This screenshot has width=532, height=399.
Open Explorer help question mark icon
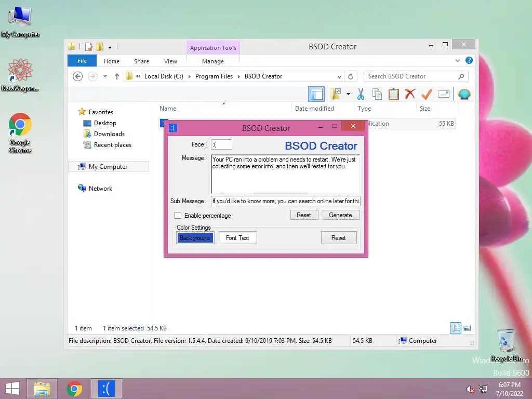point(469,60)
